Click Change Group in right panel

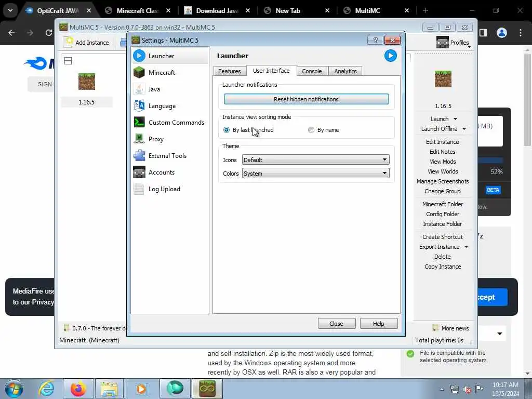[443, 191]
